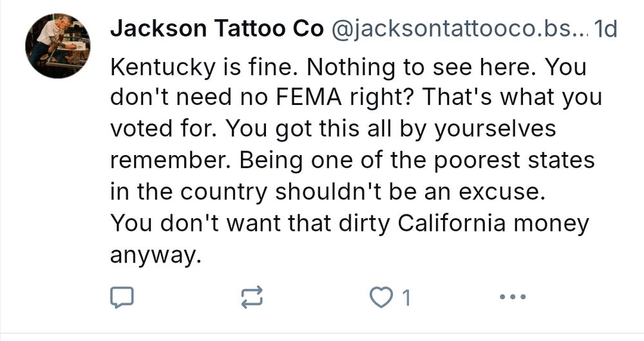Click the like count number 1

(x=406, y=297)
